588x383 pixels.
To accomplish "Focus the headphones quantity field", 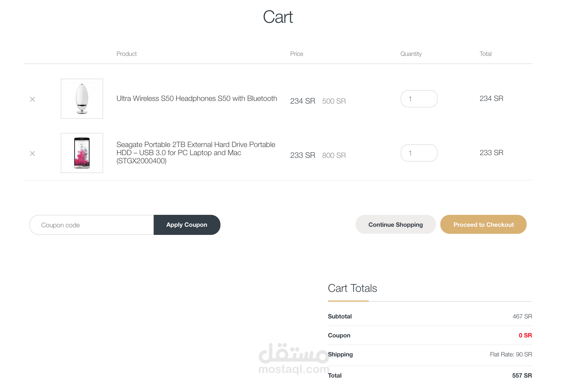I will 419,99.
